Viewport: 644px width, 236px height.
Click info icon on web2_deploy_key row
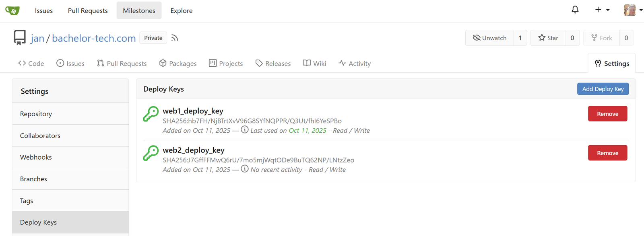(x=245, y=169)
